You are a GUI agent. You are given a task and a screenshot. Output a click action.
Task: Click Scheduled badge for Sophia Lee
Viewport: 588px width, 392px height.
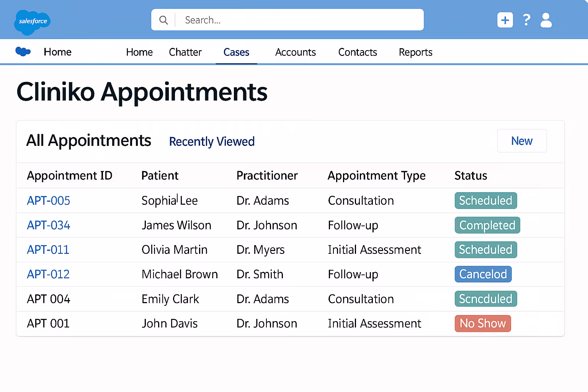tap(486, 201)
